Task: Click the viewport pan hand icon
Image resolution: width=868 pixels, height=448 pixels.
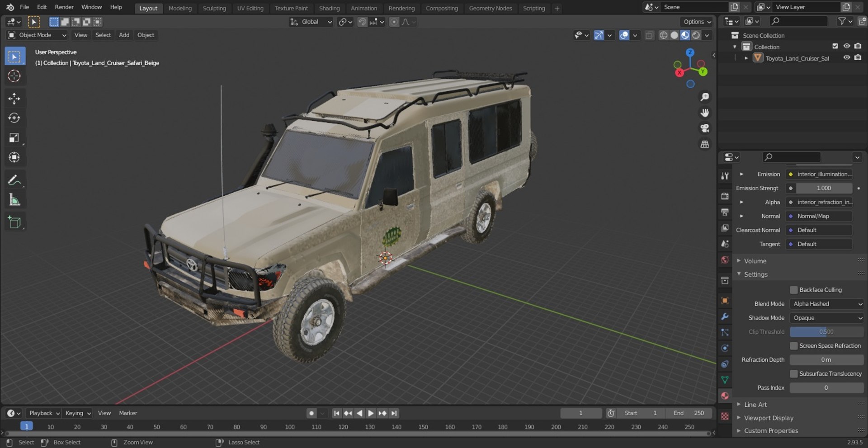Action: pyautogui.click(x=705, y=113)
